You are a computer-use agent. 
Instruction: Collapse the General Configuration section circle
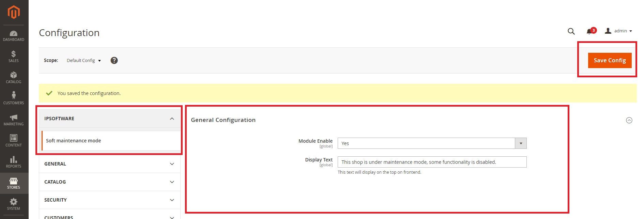629,120
